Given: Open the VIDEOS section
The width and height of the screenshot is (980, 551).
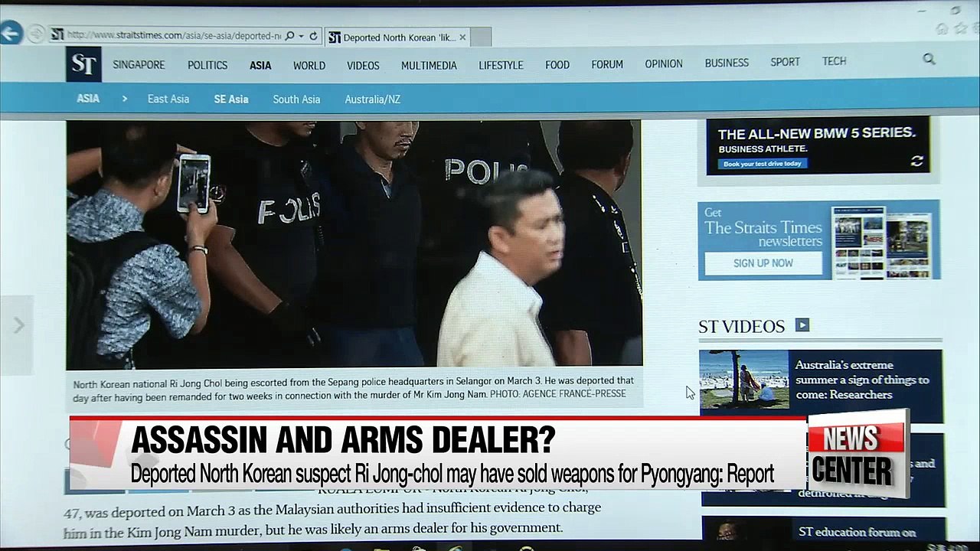Looking at the screenshot, I should pyautogui.click(x=363, y=65).
